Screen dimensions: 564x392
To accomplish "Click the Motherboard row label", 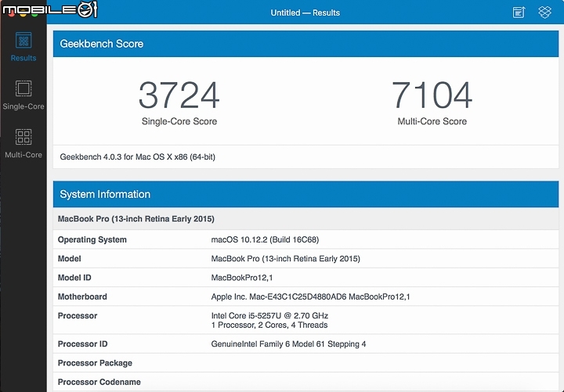I will (x=82, y=297).
